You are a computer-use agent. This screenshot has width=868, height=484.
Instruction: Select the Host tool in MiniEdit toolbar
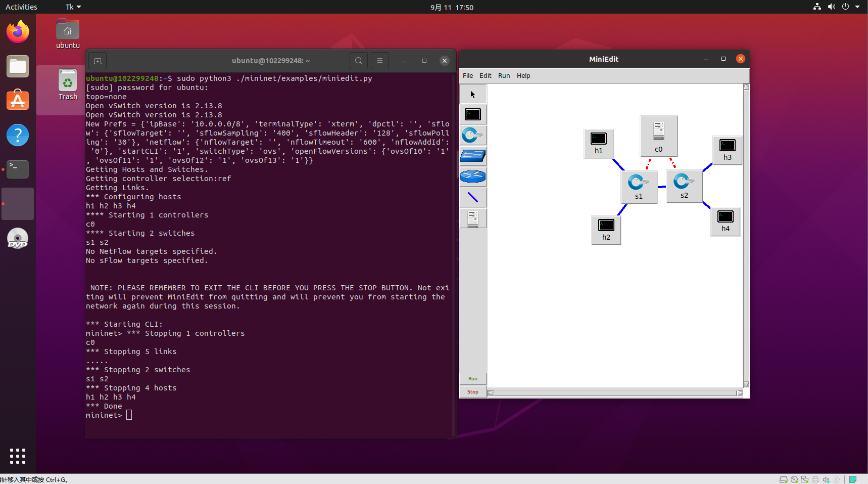473,115
